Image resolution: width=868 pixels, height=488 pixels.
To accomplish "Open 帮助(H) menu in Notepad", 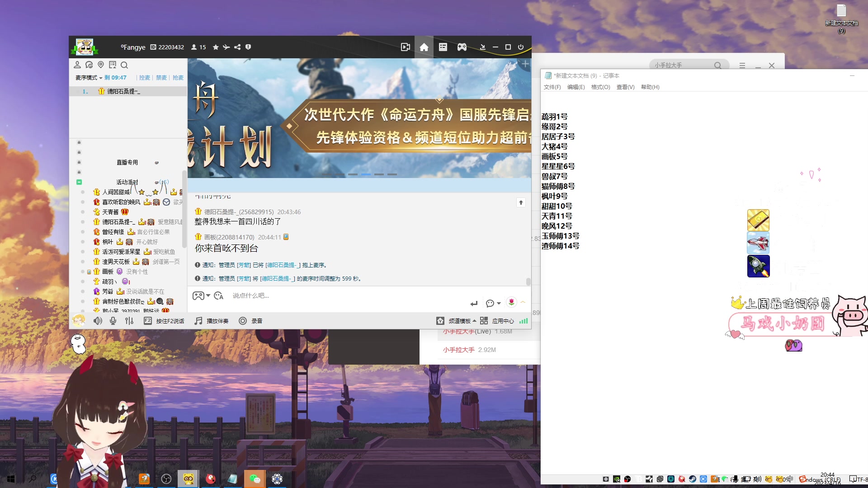I will [x=650, y=87].
